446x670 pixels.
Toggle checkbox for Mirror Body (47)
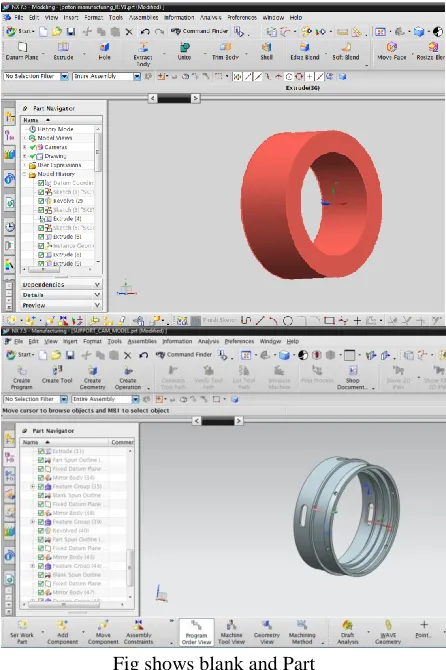41,592
